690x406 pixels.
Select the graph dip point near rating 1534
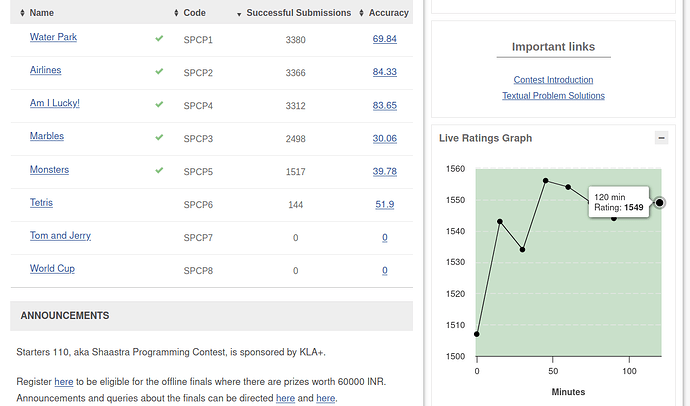522,250
